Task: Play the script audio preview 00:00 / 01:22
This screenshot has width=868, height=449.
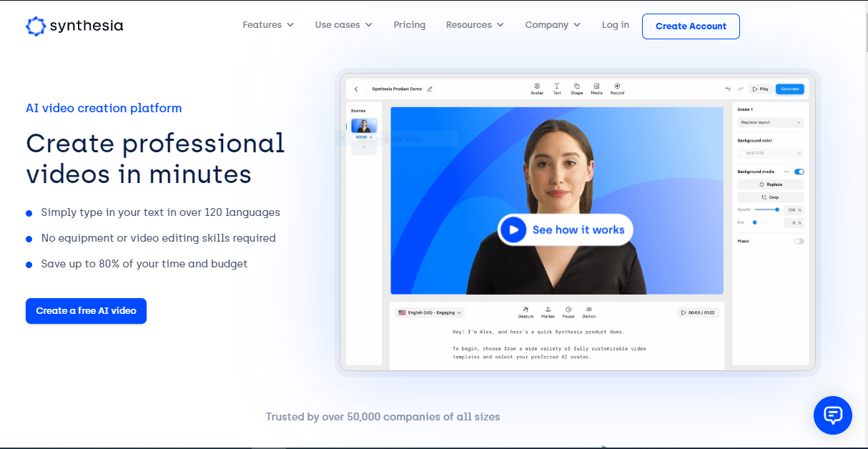Action: point(698,312)
